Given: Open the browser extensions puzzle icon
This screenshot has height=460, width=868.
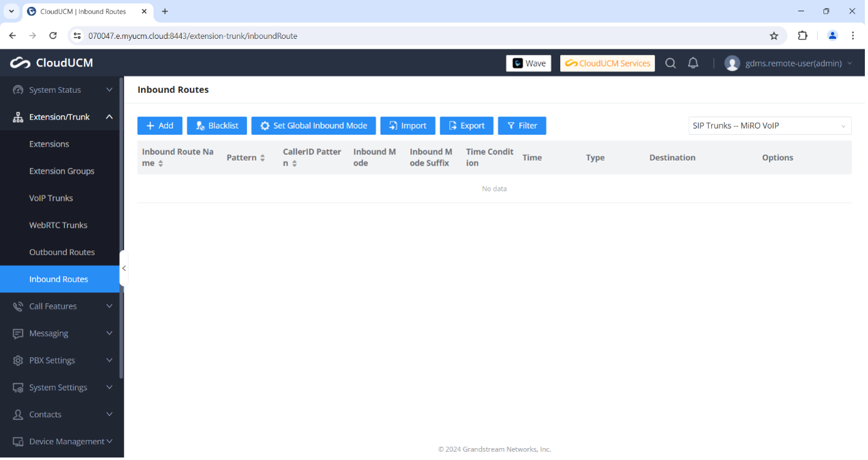Looking at the screenshot, I should (x=802, y=36).
